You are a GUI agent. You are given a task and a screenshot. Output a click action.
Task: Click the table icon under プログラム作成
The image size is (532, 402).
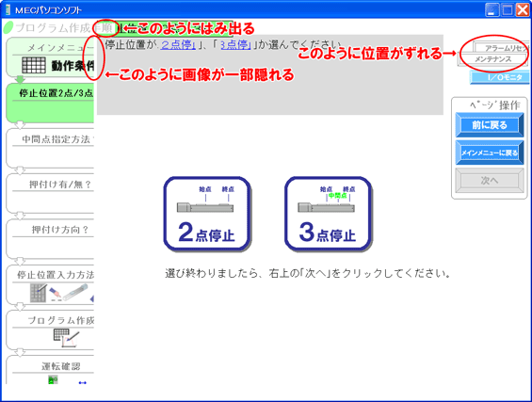66,338
